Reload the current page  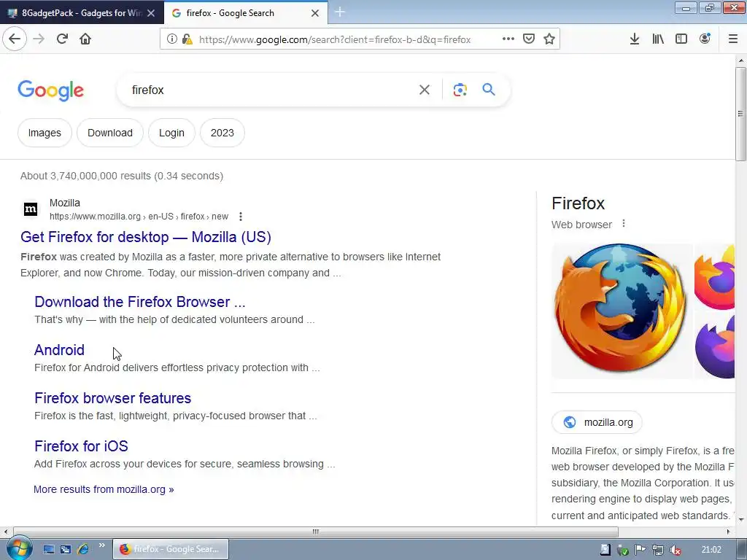(63, 39)
